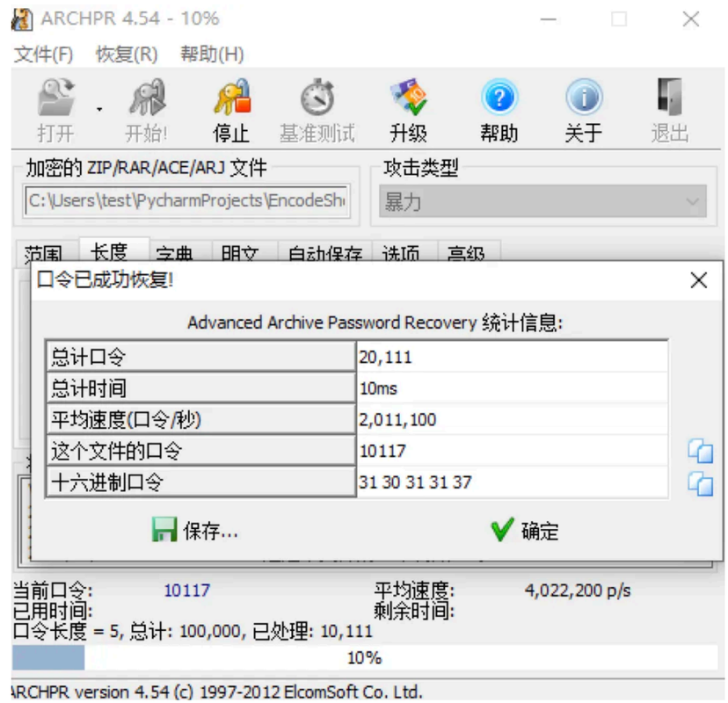Viewport: 728px width, 703px height.
Task: Click the 开始! (Start) keys icon
Action: [x=147, y=97]
